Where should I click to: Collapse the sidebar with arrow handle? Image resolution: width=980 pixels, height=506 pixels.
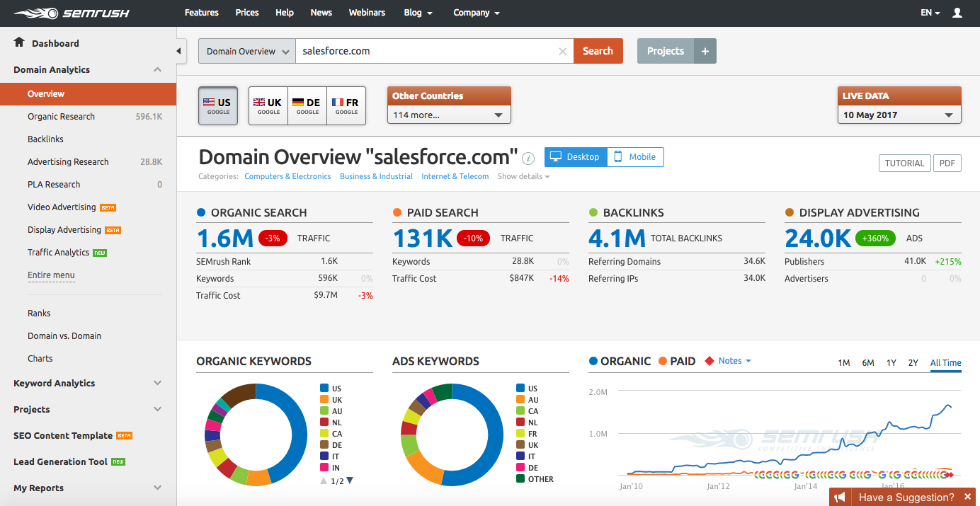180,51
